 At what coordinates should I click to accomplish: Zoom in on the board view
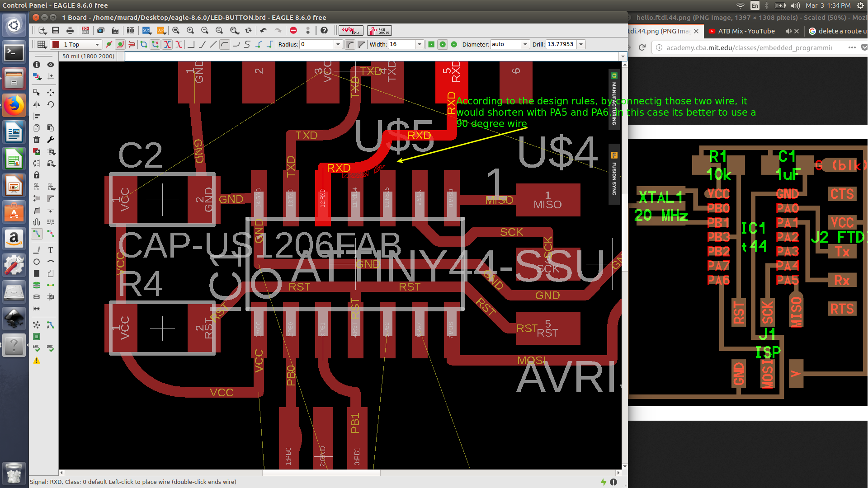190,30
